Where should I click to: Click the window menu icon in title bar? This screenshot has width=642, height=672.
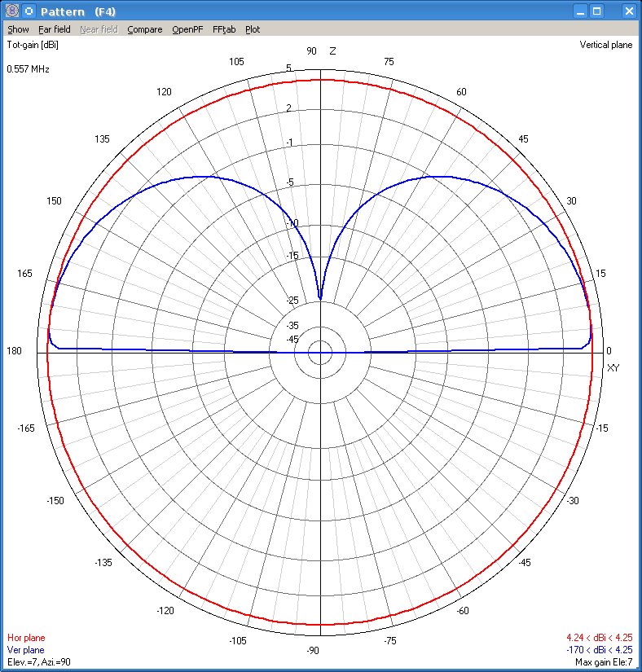(11, 11)
